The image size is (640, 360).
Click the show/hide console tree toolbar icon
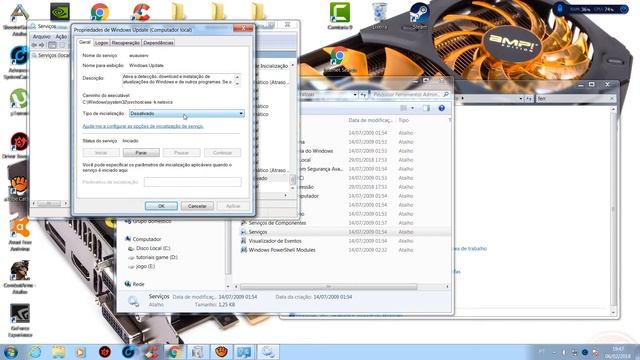pyautogui.click(x=52, y=45)
